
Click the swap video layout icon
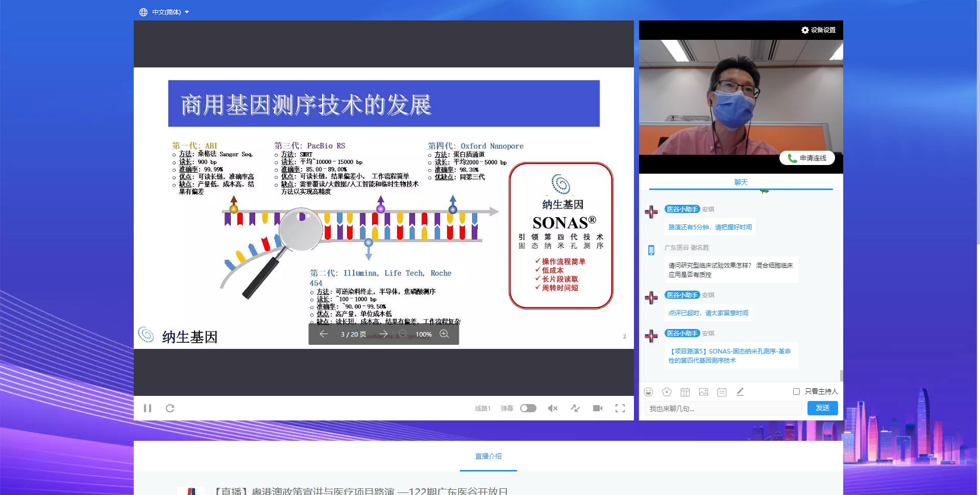pyautogui.click(x=575, y=408)
